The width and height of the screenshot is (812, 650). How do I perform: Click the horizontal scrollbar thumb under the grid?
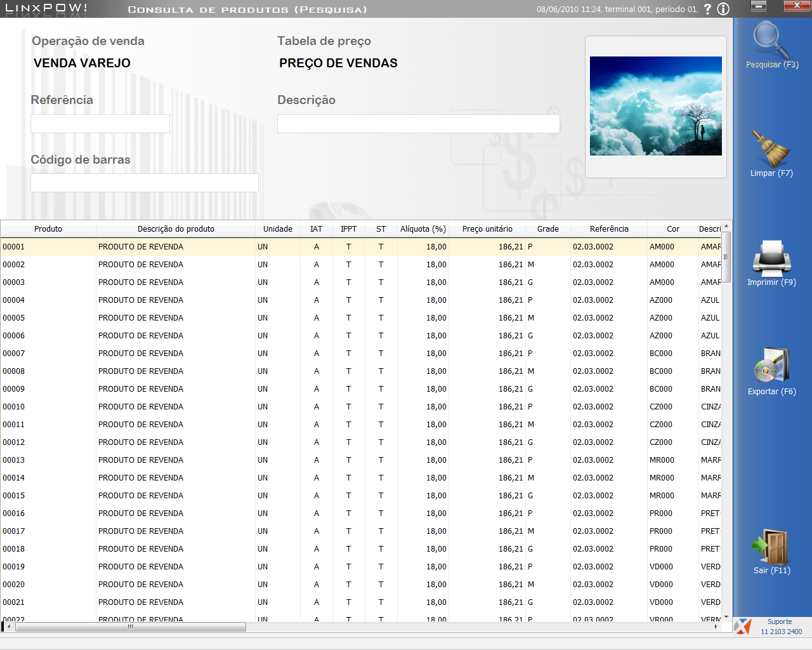tap(131, 627)
